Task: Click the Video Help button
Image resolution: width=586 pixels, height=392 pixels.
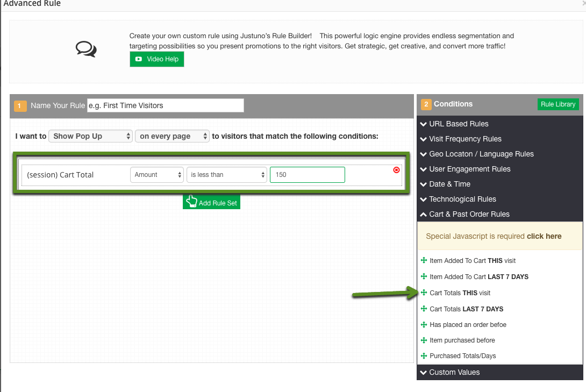Action: point(156,59)
